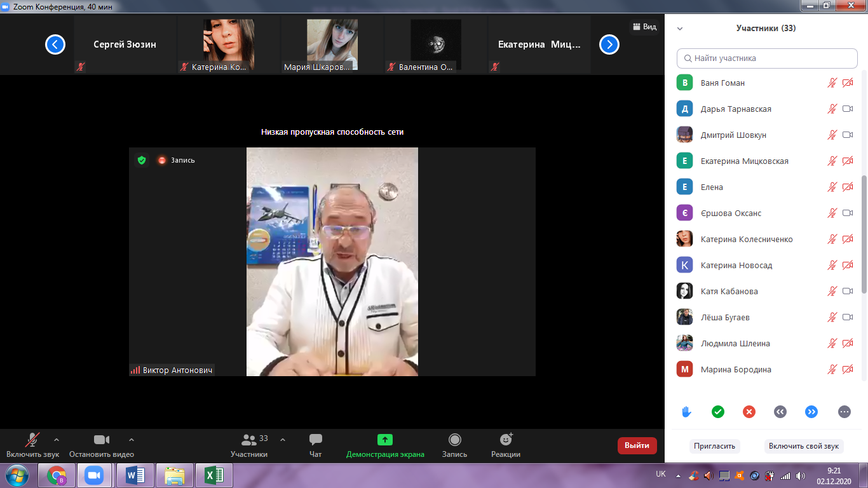The height and width of the screenshot is (488, 868).
Task: Click the video camera icon for Дарья Тарнавская
Action: pos(848,109)
